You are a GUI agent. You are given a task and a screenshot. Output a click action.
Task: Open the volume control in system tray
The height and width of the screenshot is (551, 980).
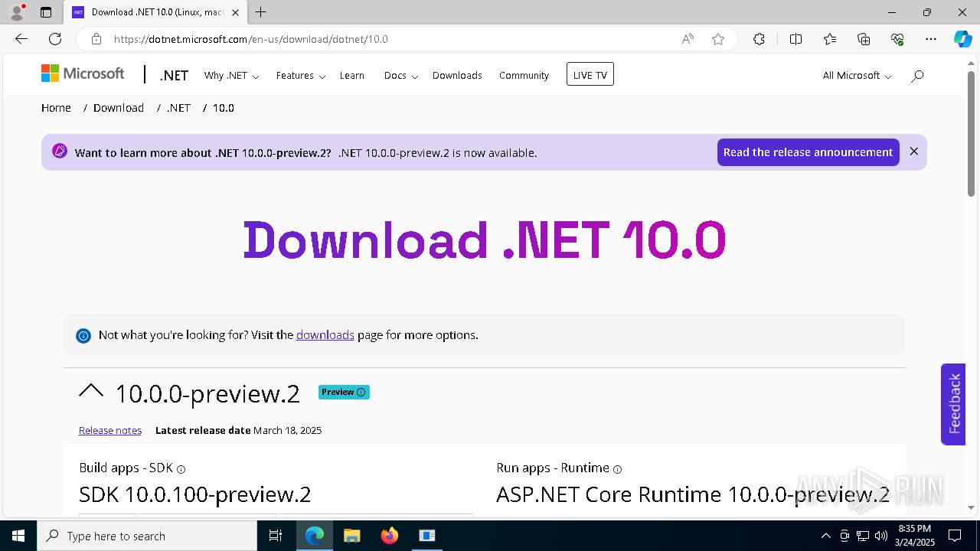pos(881,536)
